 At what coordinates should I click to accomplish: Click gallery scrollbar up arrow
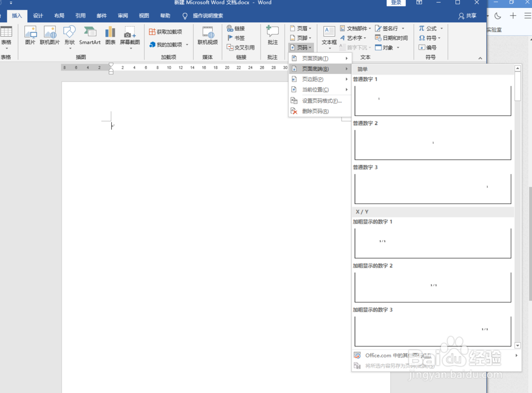(x=518, y=68)
